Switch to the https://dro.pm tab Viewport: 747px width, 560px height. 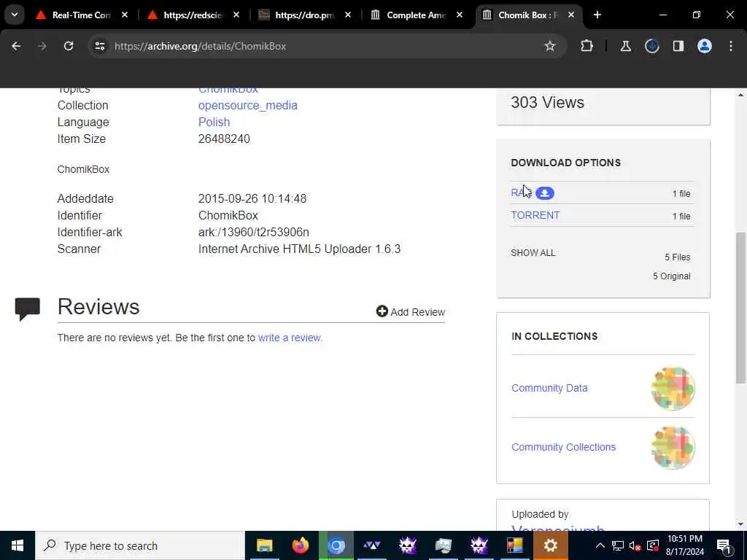point(304,15)
